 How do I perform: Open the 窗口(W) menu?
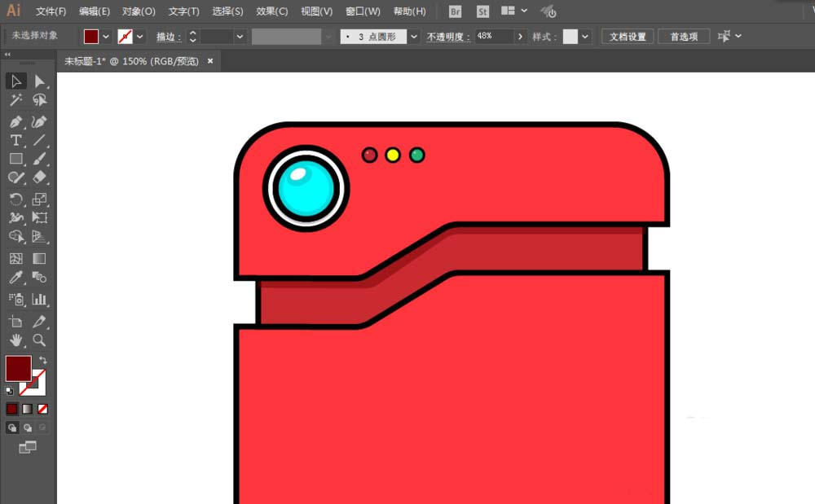pos(363,11)
